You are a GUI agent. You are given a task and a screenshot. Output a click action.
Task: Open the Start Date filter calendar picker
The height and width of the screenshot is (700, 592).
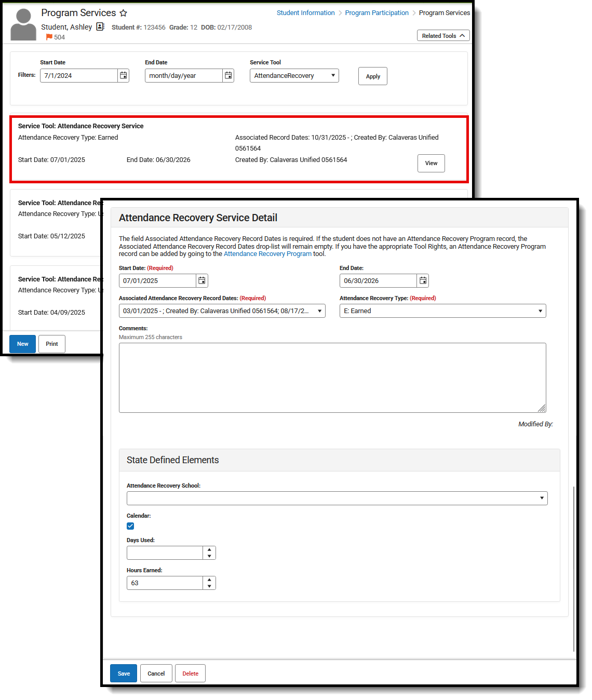click(x=123, y=75)
